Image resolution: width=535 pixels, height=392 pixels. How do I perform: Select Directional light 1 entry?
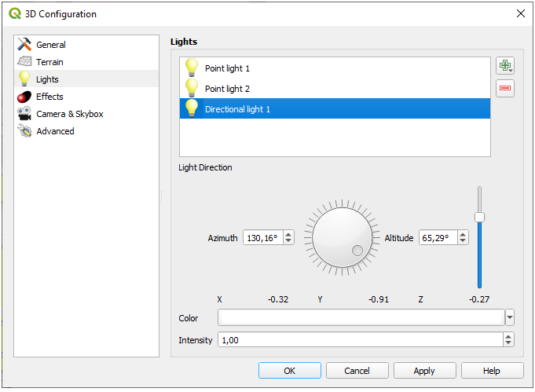point(237,109)
